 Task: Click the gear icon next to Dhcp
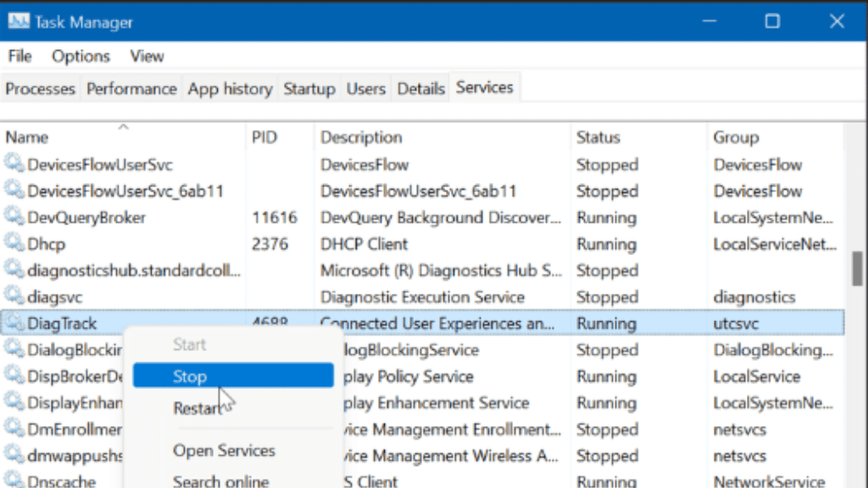point(14,243)
